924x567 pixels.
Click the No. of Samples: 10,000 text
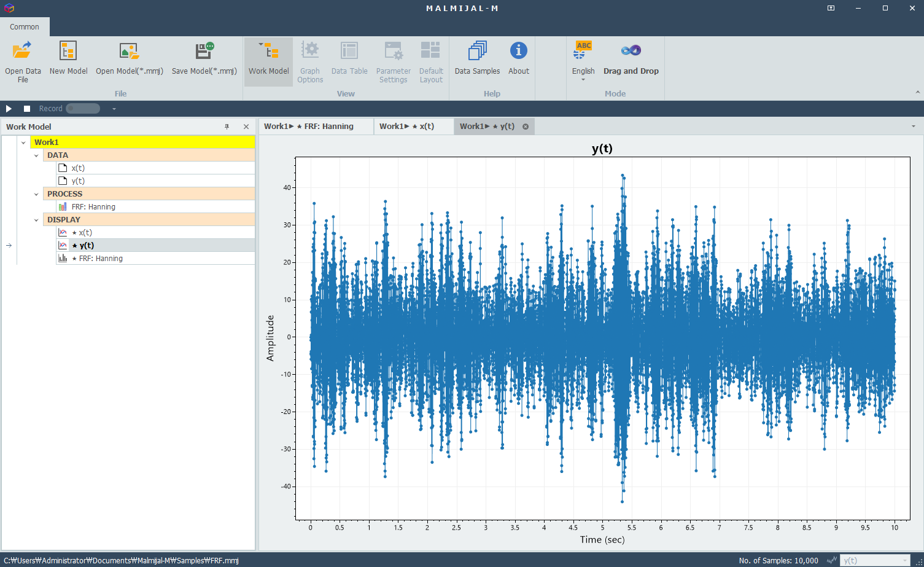[x=778, y=560]
